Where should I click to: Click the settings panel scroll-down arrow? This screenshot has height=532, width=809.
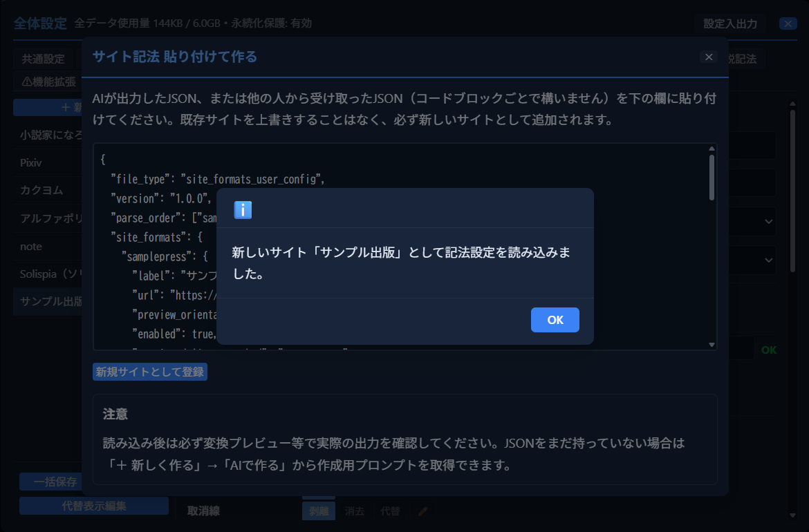(792, 515)
